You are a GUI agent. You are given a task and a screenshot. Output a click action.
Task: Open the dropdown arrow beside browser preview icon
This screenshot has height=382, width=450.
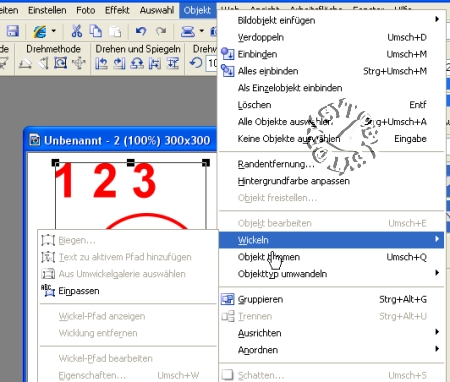[54, 31]
